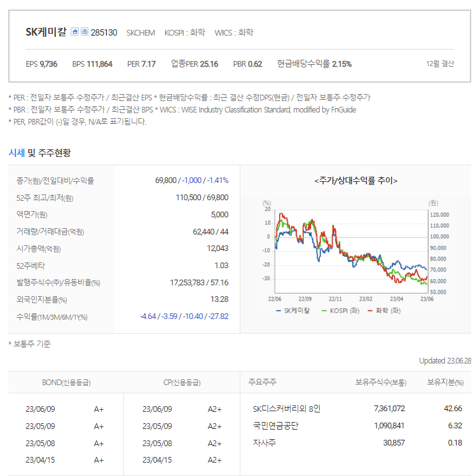Click ownership percentage 42.66
The width and height of the screenshot is (475, 476).
coord(453,409)
